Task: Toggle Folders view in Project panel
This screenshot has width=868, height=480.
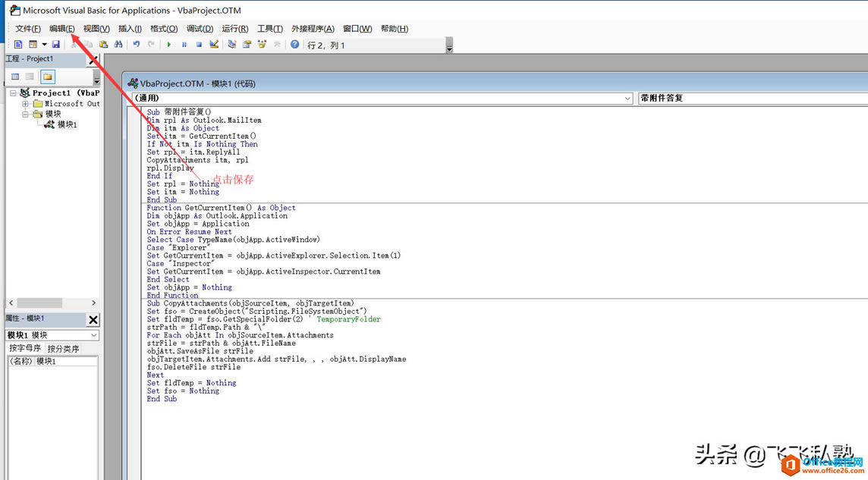Action: point(48,77)
